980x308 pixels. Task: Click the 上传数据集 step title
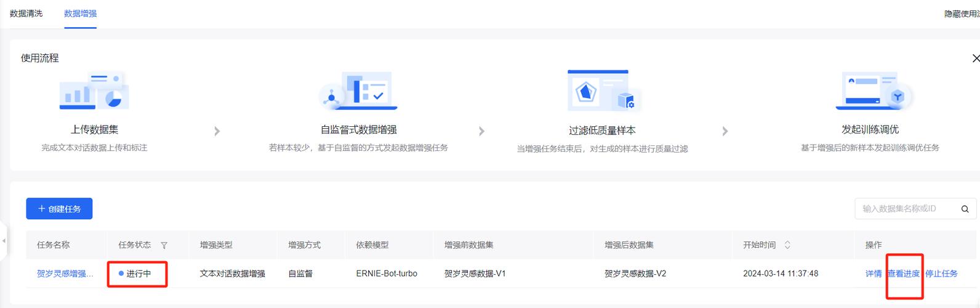(94, 129)
